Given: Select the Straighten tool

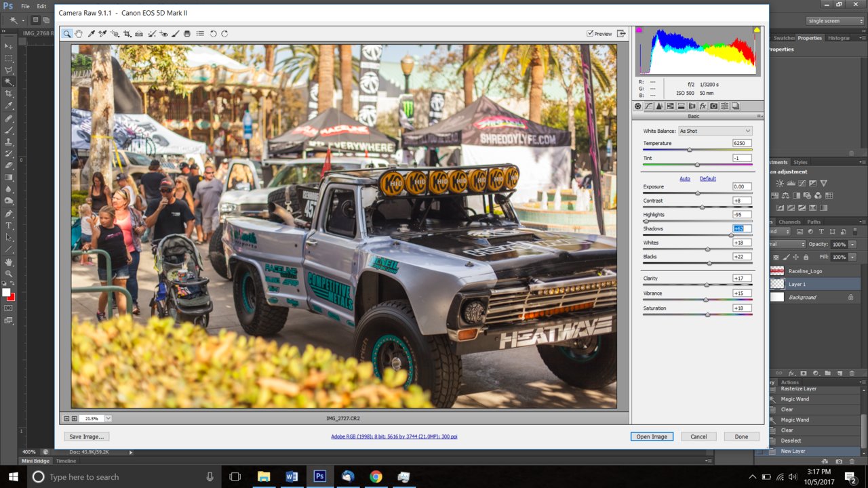Looking at the screenshot, I should [139, 34].
